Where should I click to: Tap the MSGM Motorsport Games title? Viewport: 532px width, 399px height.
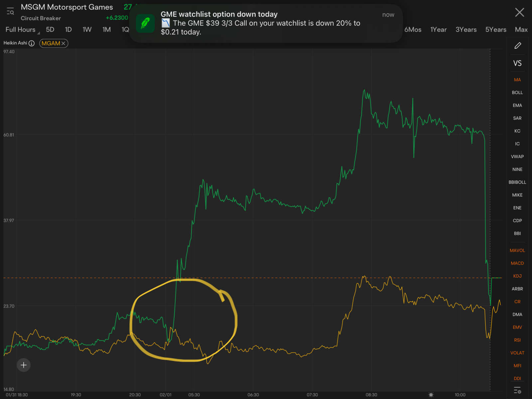(67, 7)
